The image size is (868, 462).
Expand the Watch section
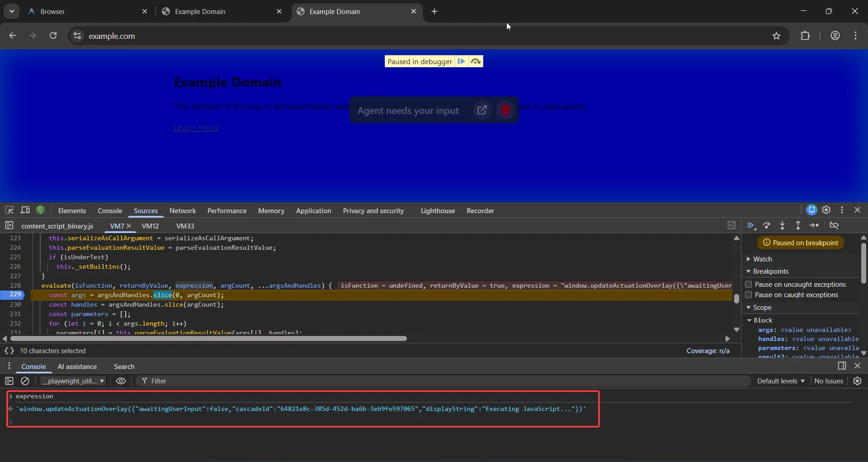(x=762, y=259)
